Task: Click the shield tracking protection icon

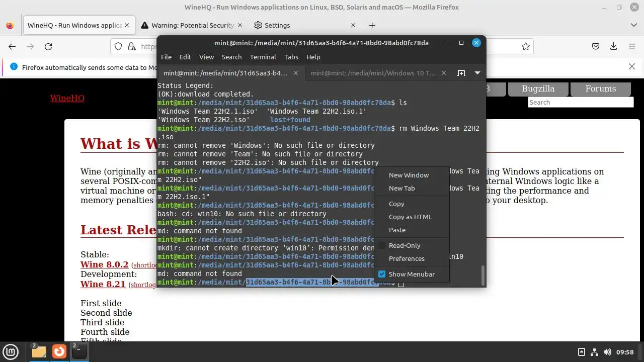Action: point(118,46)
